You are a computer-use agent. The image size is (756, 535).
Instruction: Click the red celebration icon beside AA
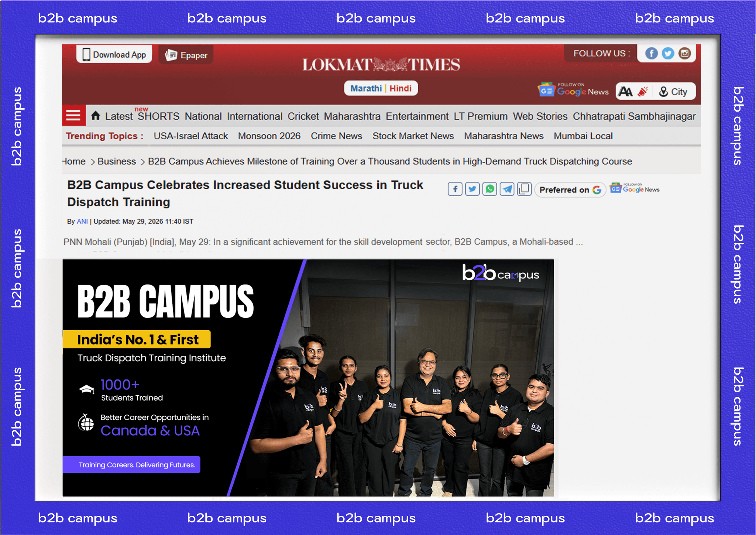tap(643, 92)
